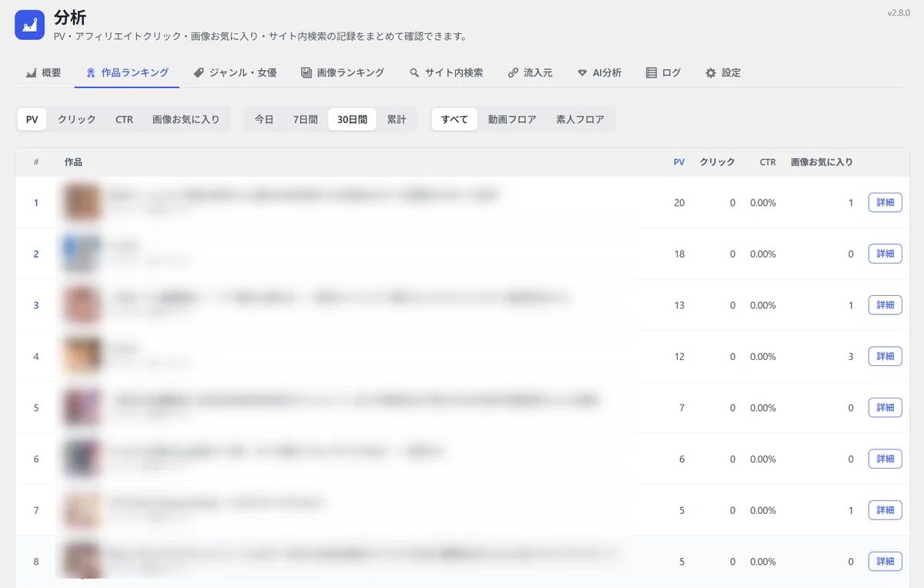Click the list icon beside ログ

click(651, 73)
